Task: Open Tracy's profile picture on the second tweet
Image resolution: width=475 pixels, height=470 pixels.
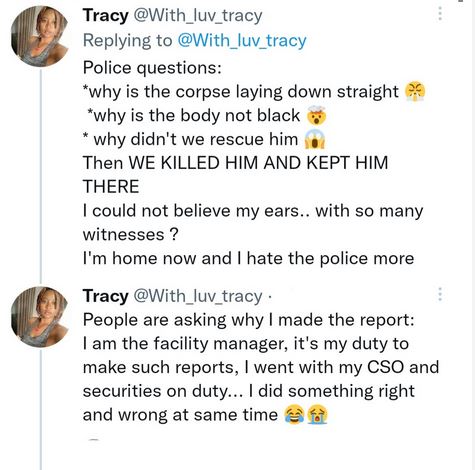Action: pyautogui.click(x=39, y=317)
